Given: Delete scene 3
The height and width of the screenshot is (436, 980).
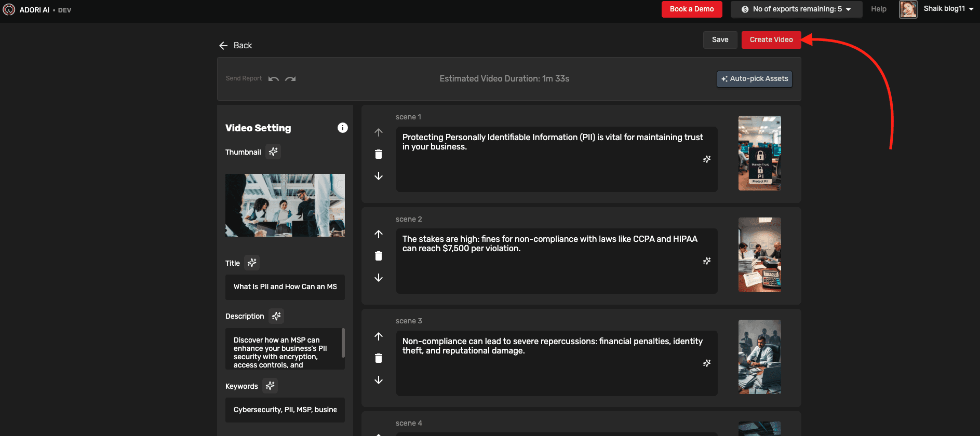Looking at the screenshot, I should pyautogui.click(x=379, y=358).
